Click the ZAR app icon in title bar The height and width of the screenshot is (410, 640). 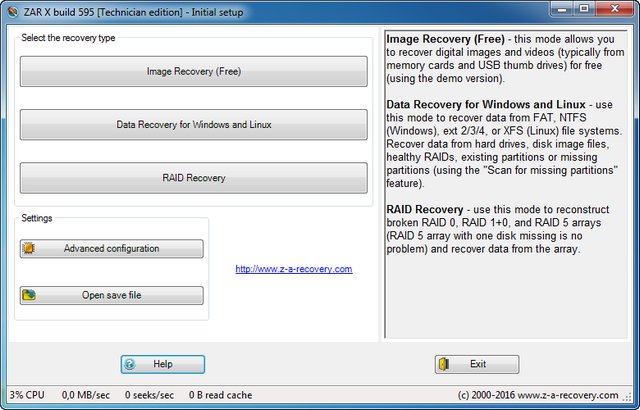pos(12,12)
